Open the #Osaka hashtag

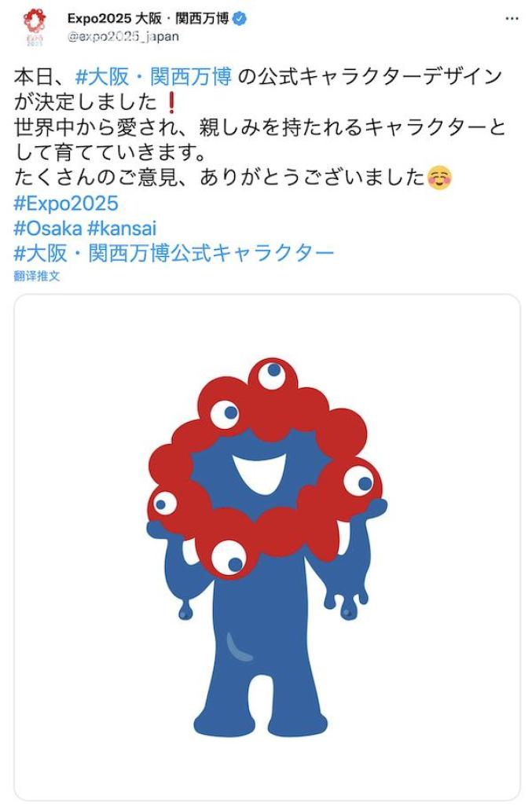point(48,229)
